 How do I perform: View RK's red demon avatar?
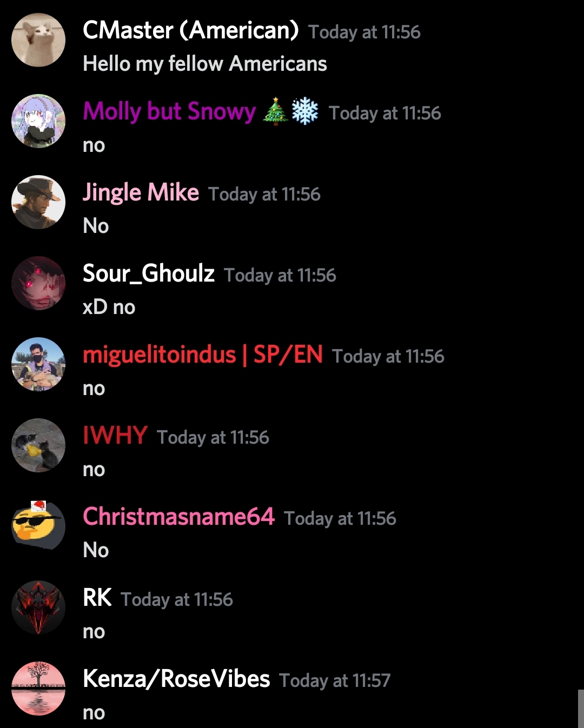coord(38,607)
